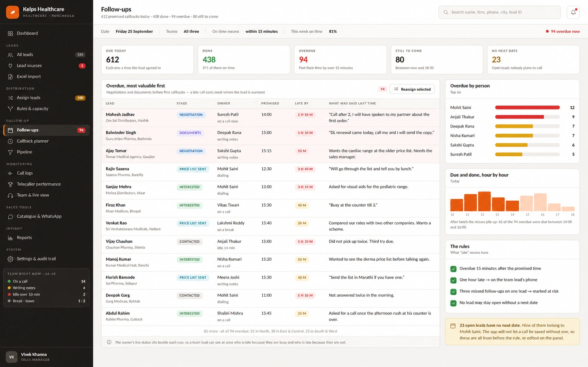Image resolution: width=588 pixels, height=367 pixels.
Task: Click the Excel import file icon
Action: tap(10, 77)
